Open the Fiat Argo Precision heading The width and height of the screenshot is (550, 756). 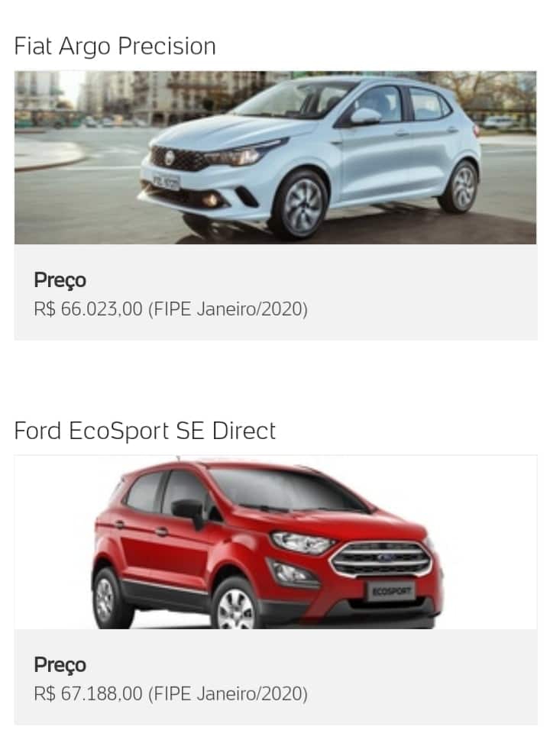pos(115,47)
